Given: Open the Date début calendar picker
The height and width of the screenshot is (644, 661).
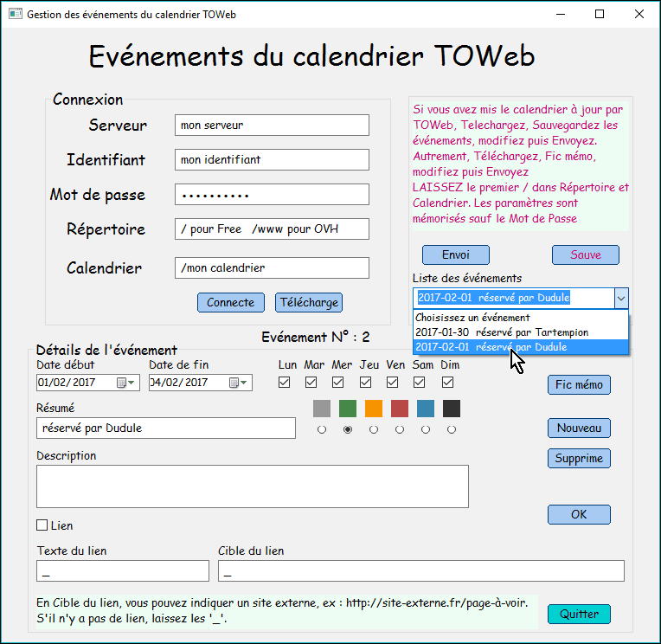Looking at the screenshot, I should tap(125, 383).
